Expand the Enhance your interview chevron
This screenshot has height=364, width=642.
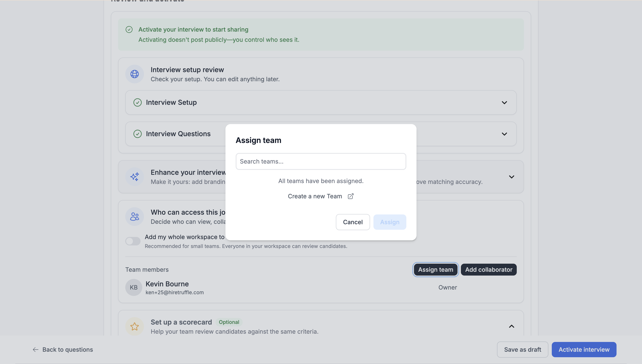point(511,177)
